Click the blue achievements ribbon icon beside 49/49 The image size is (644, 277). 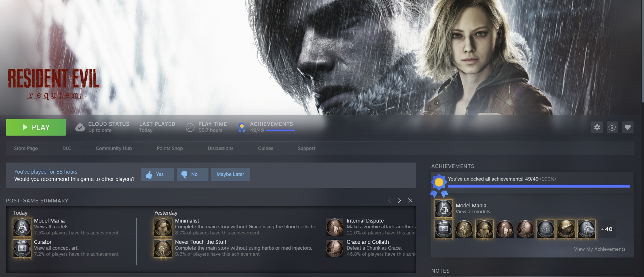point(242,127)
